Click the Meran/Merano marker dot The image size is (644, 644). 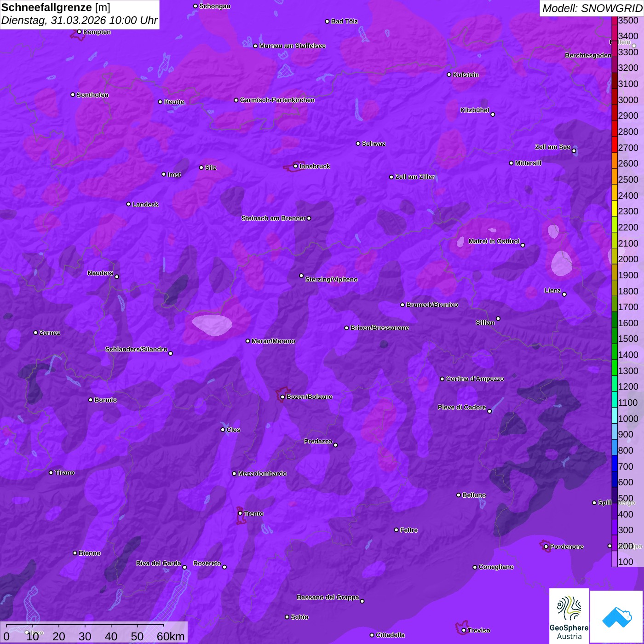pyautogui.click(x=247, y=341)
